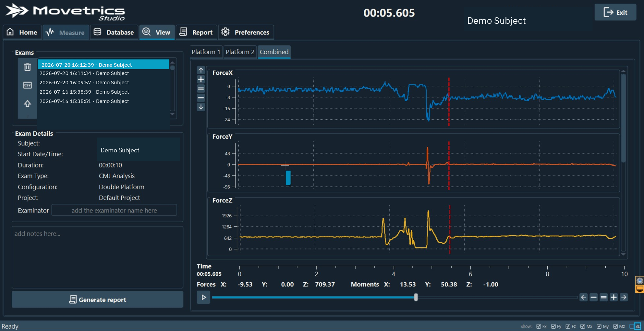This screenshot has width=644, height=331.
Task: Toggle the Fz checkbox
Action: [x=568, y=326]
